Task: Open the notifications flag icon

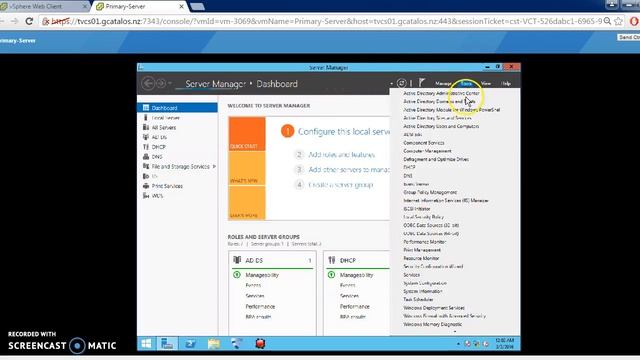Action: (422, 83)
